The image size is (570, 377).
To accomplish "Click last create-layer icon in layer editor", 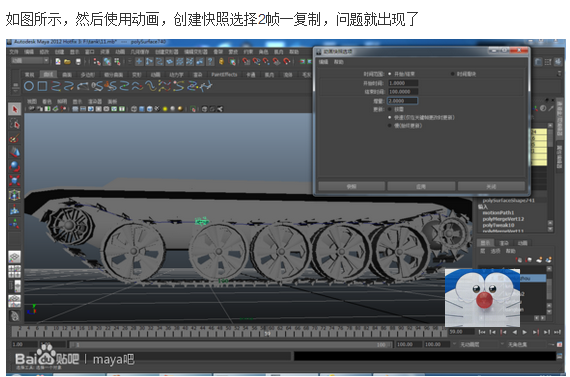I will pyautogui.click(x=548, y=260).
